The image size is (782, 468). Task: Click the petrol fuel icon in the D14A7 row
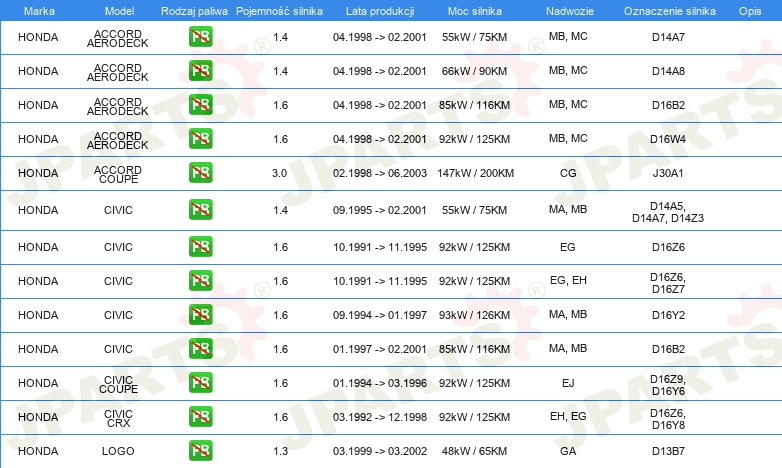pos(200,36)
